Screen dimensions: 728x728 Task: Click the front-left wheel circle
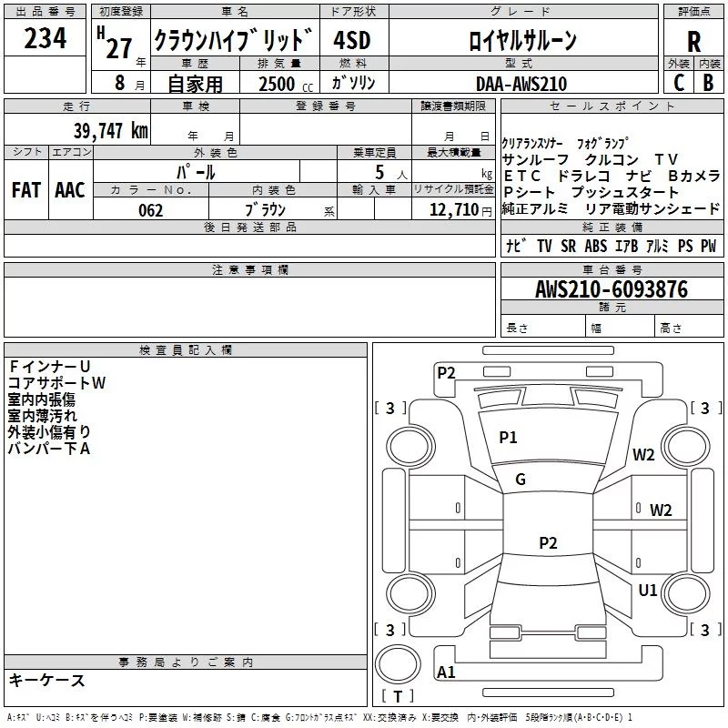410,447
